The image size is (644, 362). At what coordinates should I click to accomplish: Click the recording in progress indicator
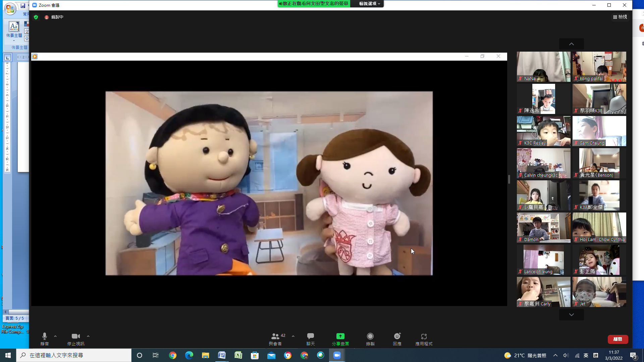(54, 17)
